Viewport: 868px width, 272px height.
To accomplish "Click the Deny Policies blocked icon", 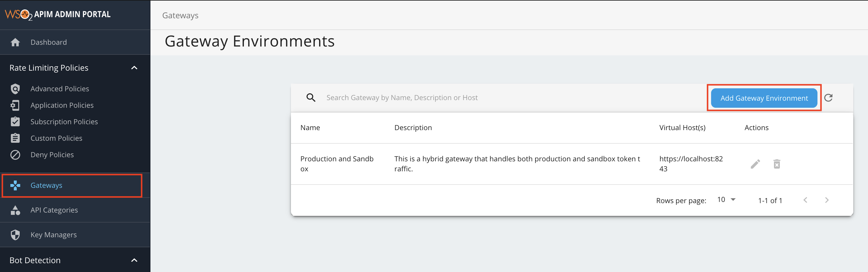I will point(15,155).
